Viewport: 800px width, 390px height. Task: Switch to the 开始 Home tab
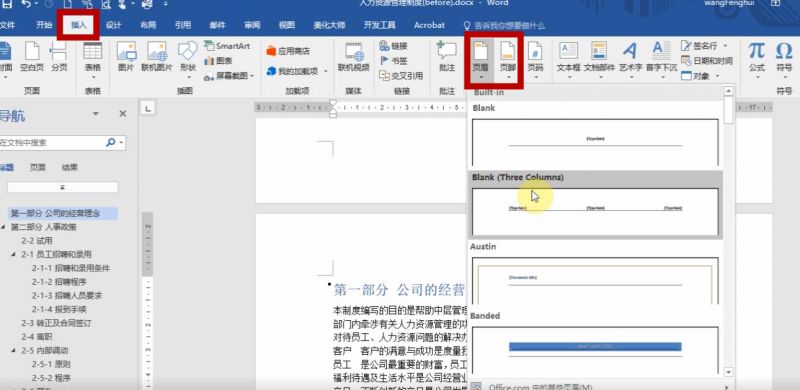click(44, 25)
